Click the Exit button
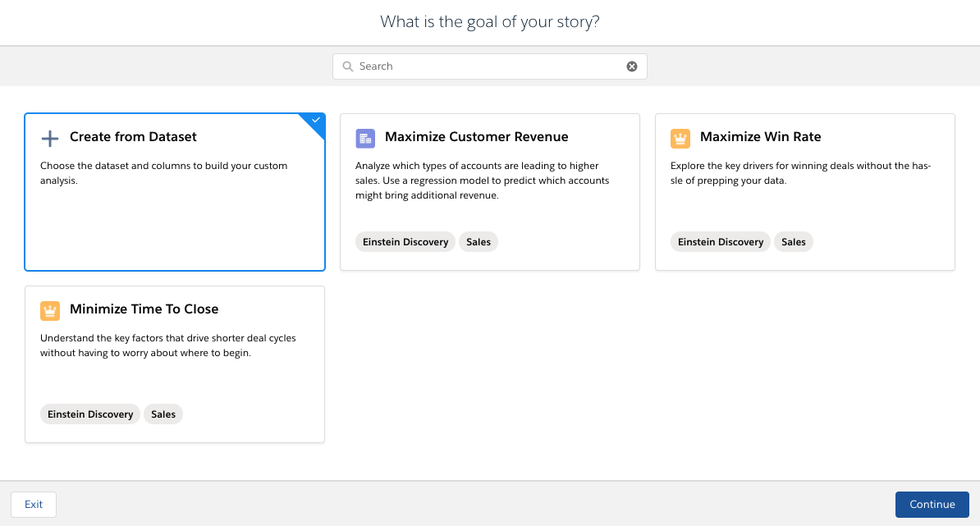Screen dimensions: 980x526 pyautogui.click(x=34, y=505)
